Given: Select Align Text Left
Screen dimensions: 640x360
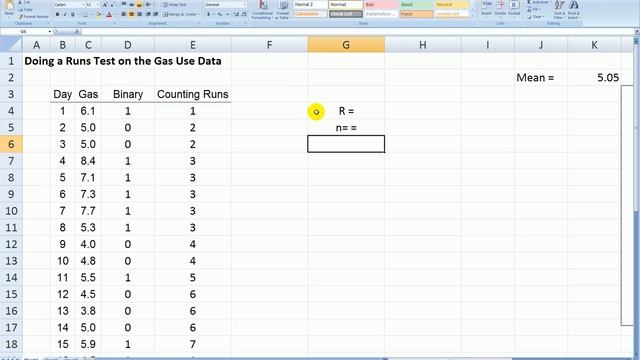Looking at the screenshot, I should coord(124,14).
